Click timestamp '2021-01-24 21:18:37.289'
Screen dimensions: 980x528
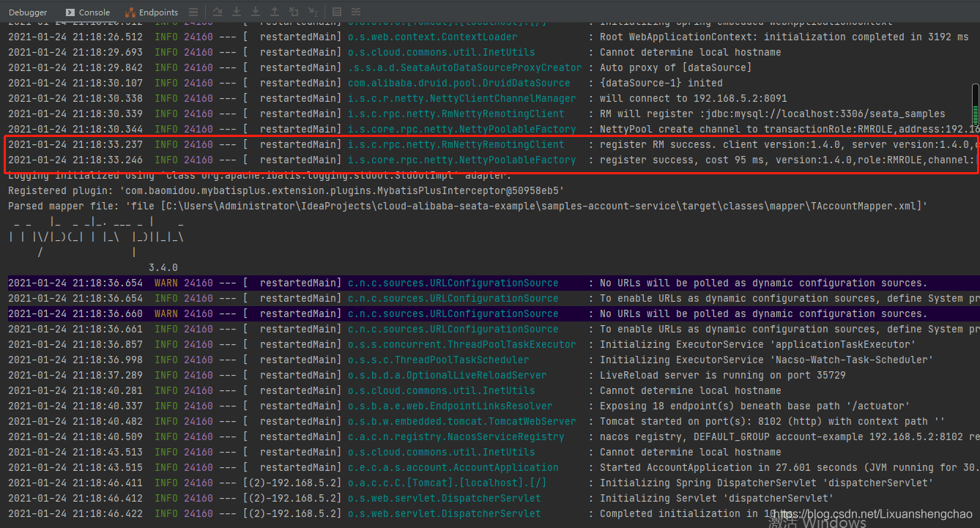point(75,375)
